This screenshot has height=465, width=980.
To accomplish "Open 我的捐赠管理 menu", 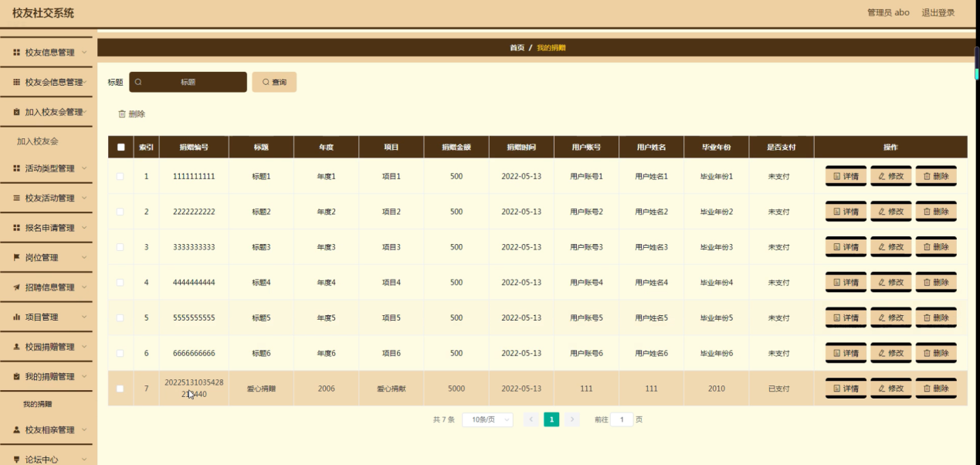I will 46,376.
